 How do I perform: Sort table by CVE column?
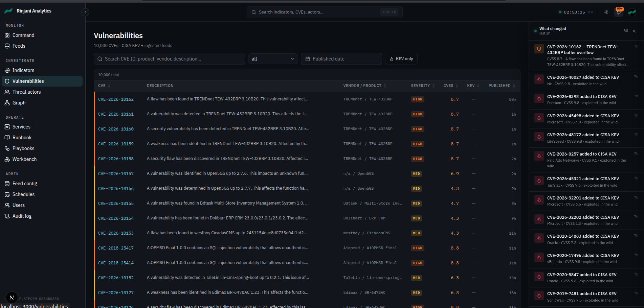pos(104,86)
